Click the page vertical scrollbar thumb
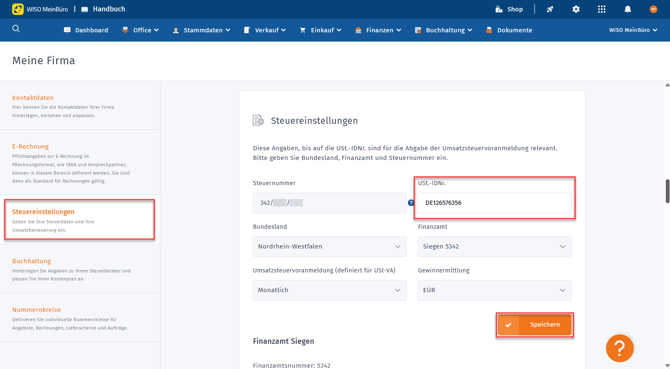670x369 pixels. 667,191
